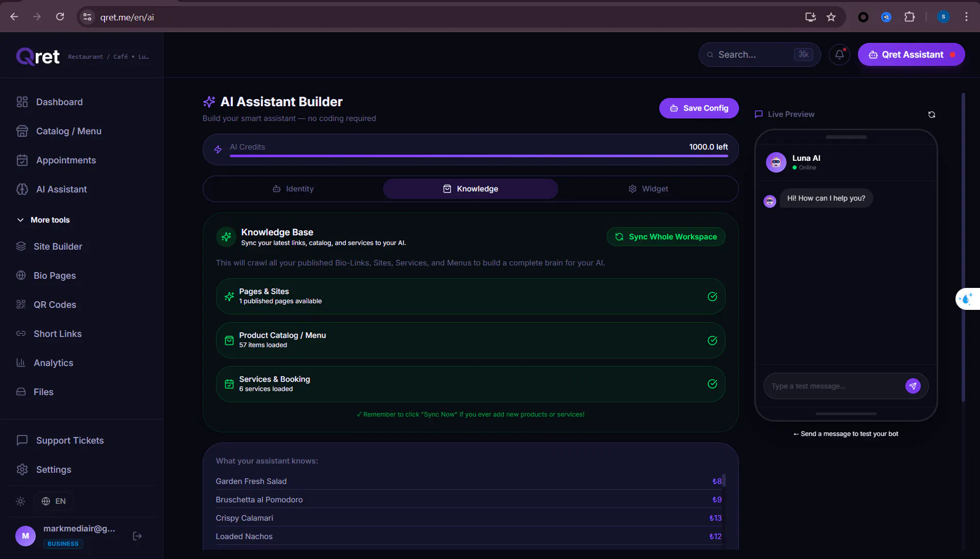Click the Search field in the header
980x559 pixels.
pyautogui.click(x=759, y=55)
